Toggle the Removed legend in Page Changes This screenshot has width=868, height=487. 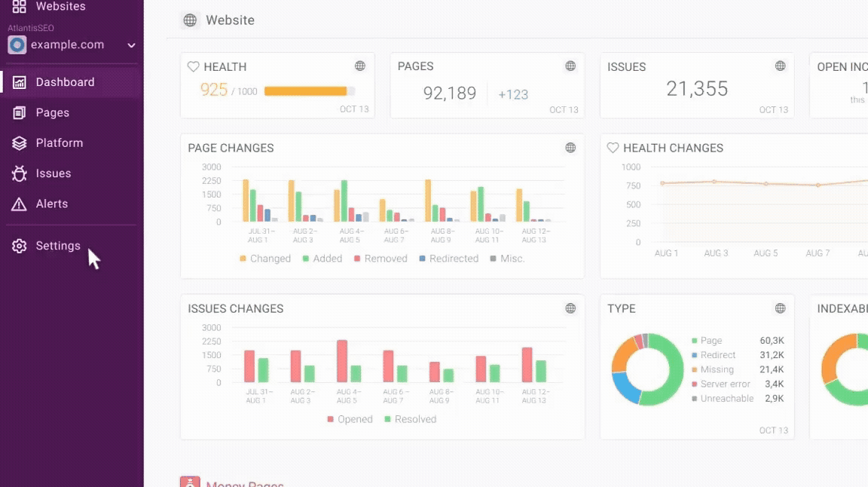[381, 259]
